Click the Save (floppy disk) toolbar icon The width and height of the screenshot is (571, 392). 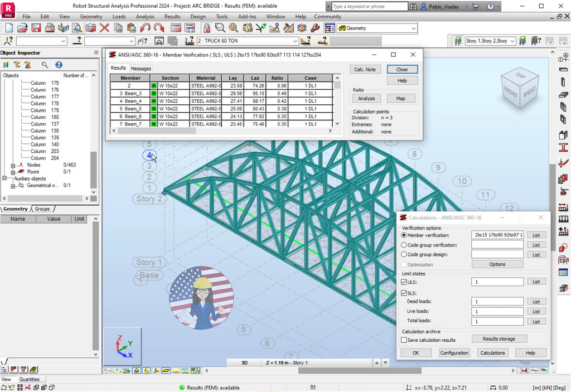tap(36, 28)
